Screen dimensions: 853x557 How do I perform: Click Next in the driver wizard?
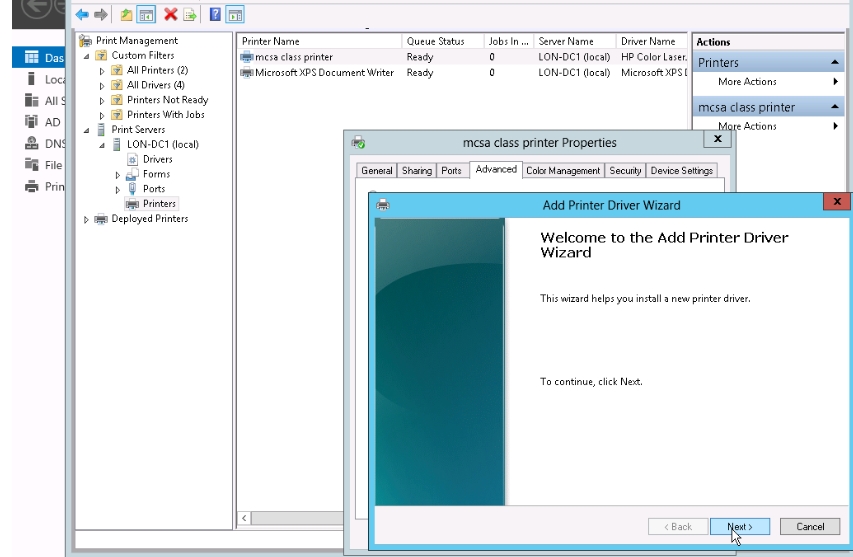pyautogui.click(x=740, y=527)
